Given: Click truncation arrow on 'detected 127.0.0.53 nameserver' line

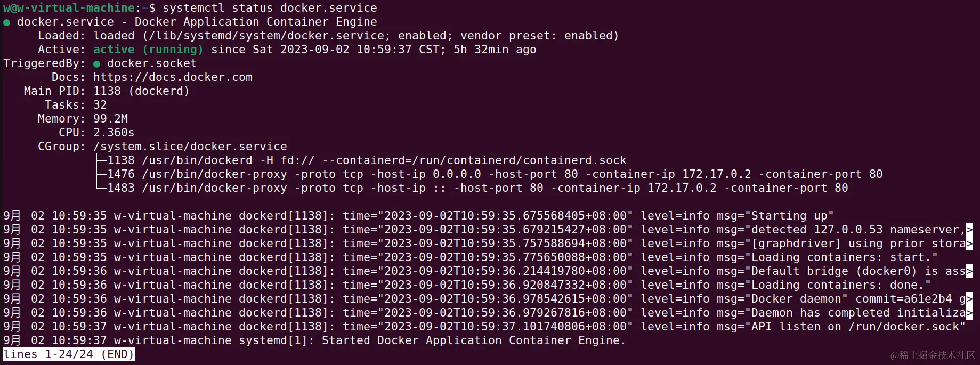Looking at the screenshot, I should [969, 230].
